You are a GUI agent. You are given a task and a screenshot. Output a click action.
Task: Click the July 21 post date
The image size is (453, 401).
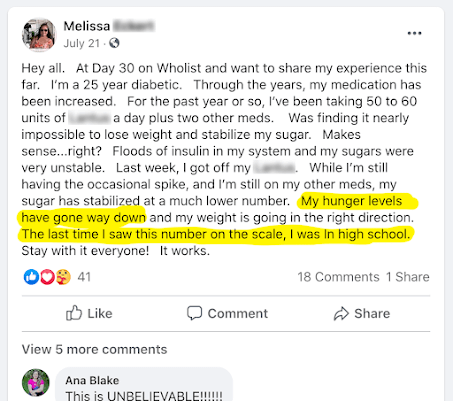coord(82,43)
